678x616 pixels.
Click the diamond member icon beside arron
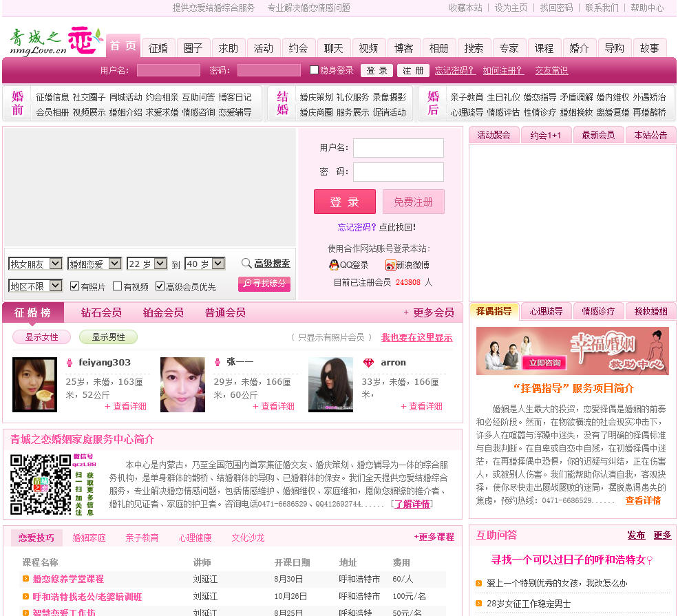[x=368, y=363]
